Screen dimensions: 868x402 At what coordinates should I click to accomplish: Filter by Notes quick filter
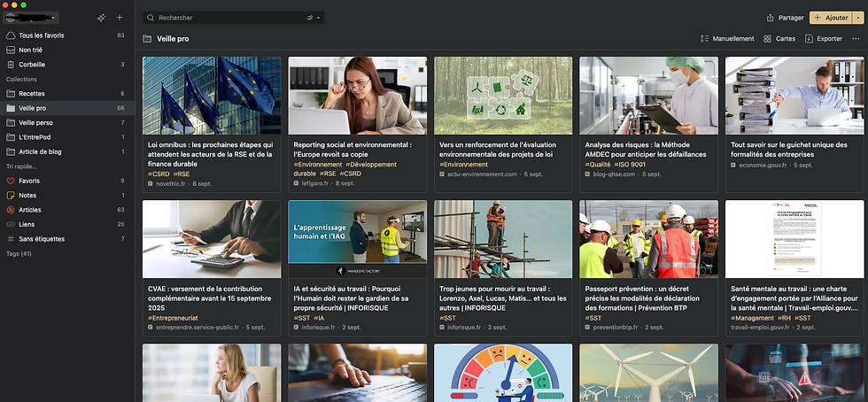67,195
